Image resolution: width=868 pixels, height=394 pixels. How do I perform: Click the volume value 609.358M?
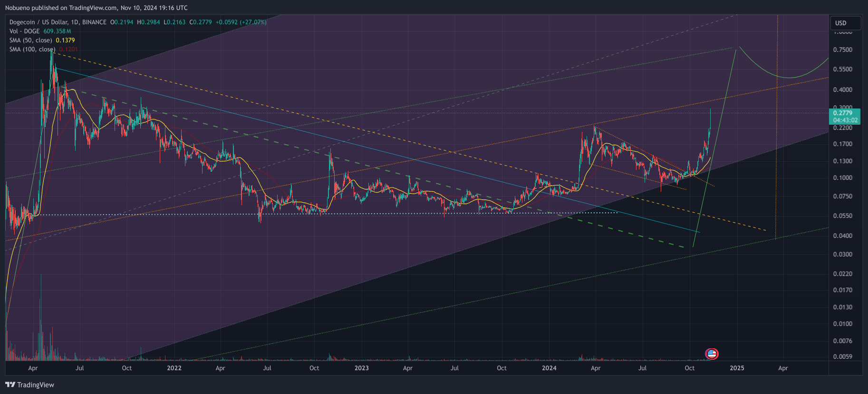pos(57,31)
